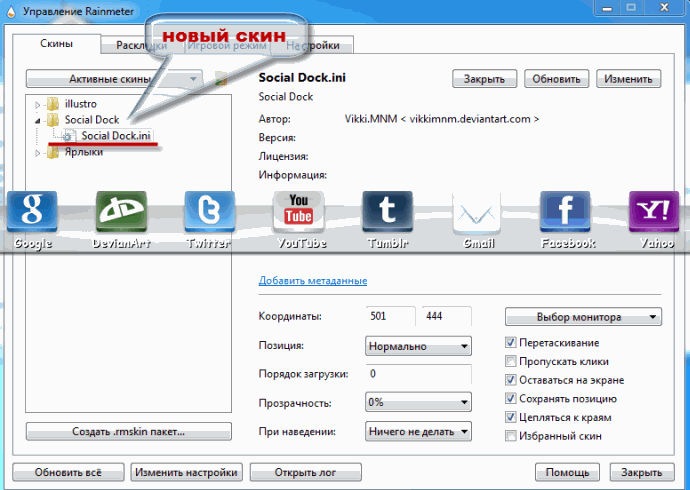Toggle the Перетаскивание checkbox
The height and width of the screenshot is (490, 690).
click(x=510, y=343)
